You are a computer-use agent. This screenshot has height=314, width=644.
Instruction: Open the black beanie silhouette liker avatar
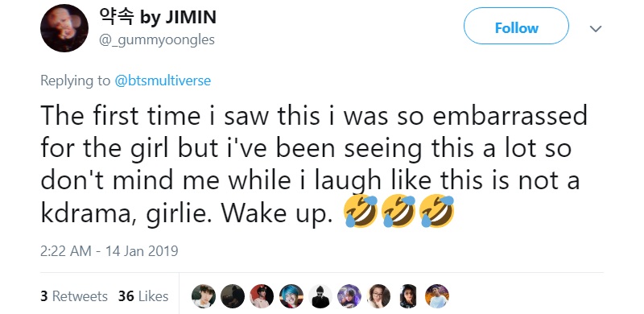[x=320, y=296]
